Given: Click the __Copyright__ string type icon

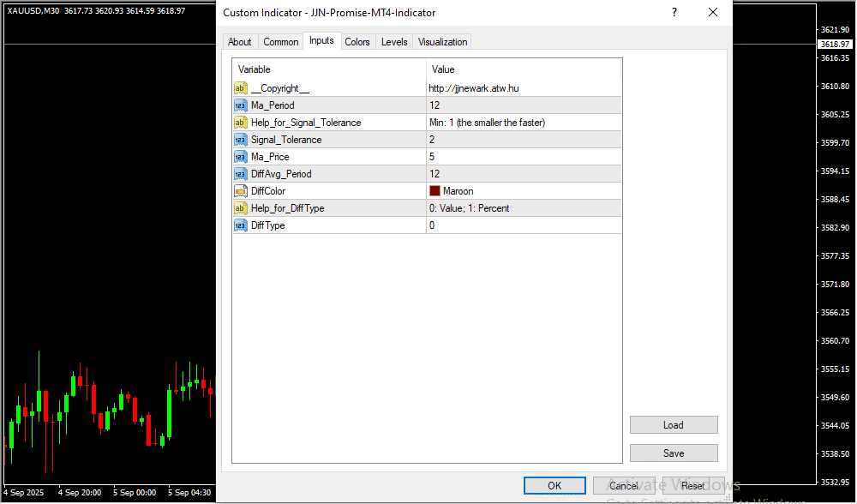Looking at the screenshot, I should tap(240, 88).
